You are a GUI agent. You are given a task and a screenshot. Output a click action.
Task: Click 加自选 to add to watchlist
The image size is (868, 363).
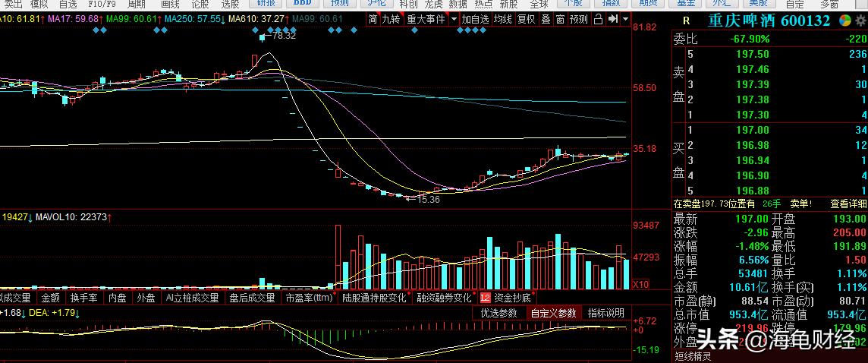pos(476,20)
